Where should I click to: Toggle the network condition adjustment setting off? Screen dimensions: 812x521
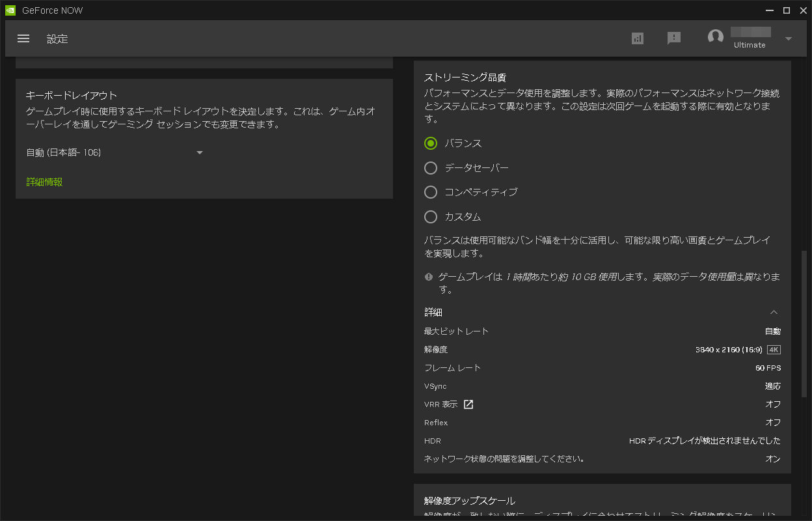(x=773, y=458)
